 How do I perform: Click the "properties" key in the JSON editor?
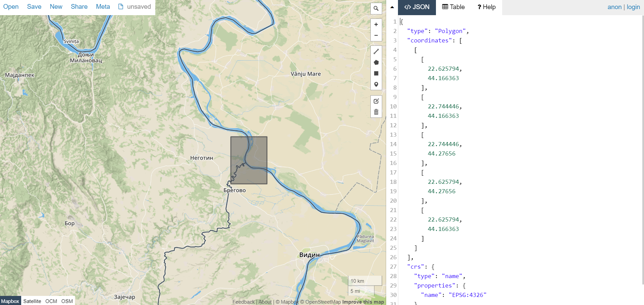435,285
